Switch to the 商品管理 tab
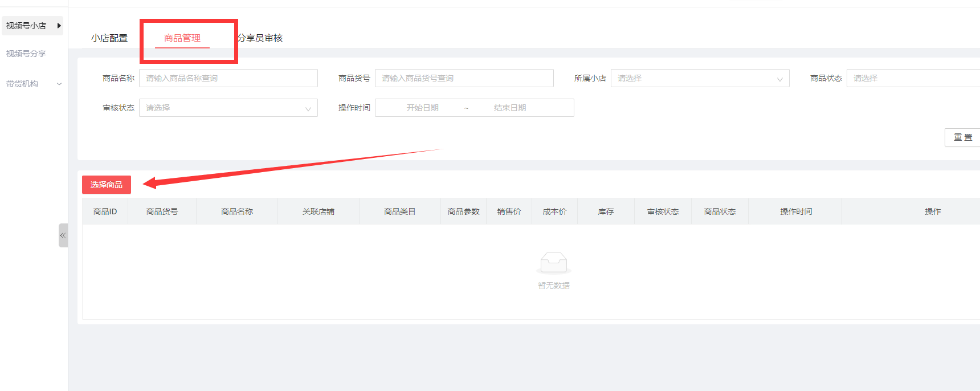Image resolution: width=980 pixels, height=391 pixels. pos(182,38)
